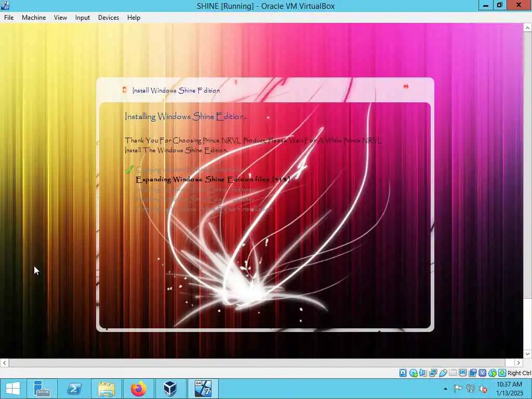Click the keyboard capture arrow icon
Image resolution: width=532 pixels, height=399 pixels.
tap(502, 373)
